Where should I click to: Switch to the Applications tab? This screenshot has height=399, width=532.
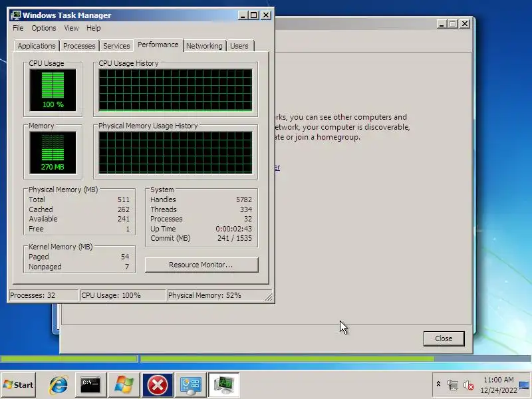pyautogui.click(x=37, y=46)
